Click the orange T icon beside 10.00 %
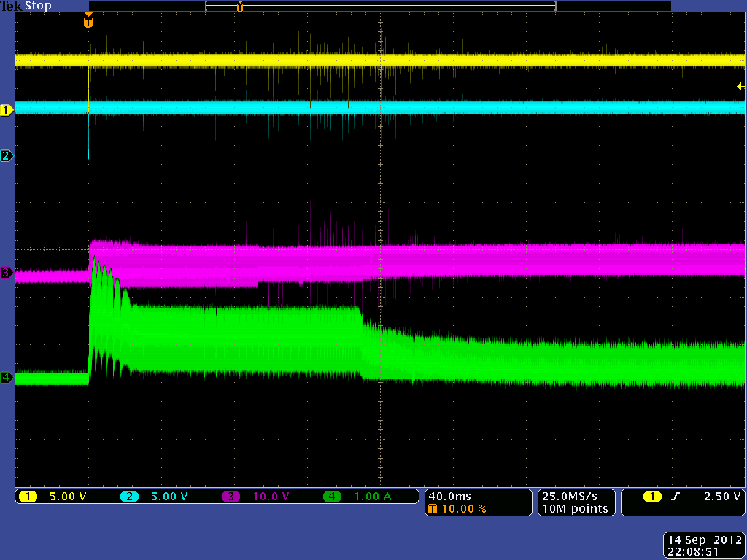This screenshot has width=747, height=560. click(433, 509)
